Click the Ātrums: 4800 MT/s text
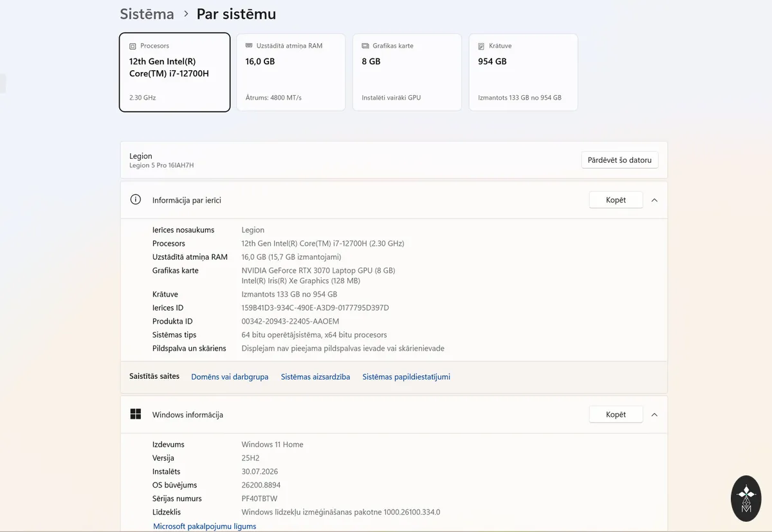 coord(273,98)
